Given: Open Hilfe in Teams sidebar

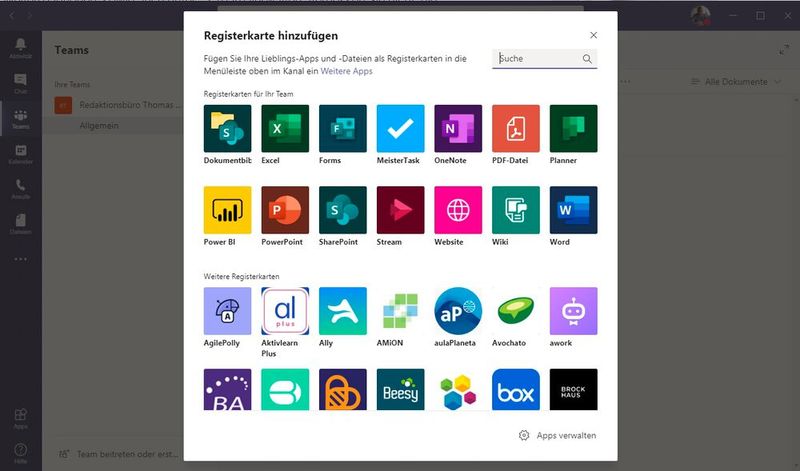Looking at the screenshot, I should pos(20,453).
